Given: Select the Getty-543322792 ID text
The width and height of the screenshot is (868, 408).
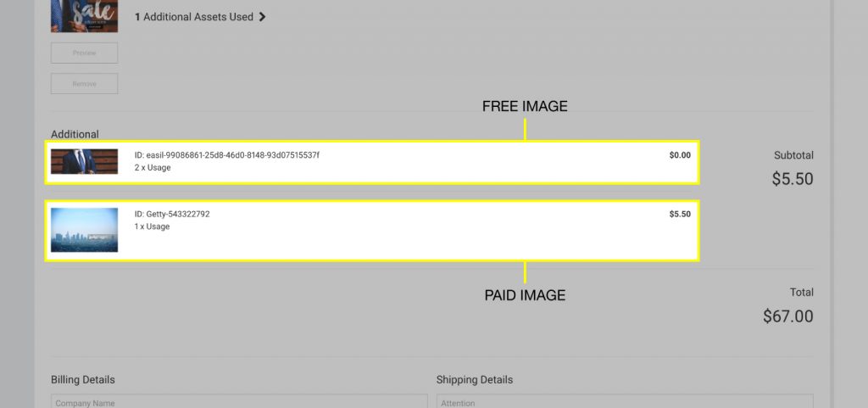Looking at the screenshot, I should click(x=172, y=214).
